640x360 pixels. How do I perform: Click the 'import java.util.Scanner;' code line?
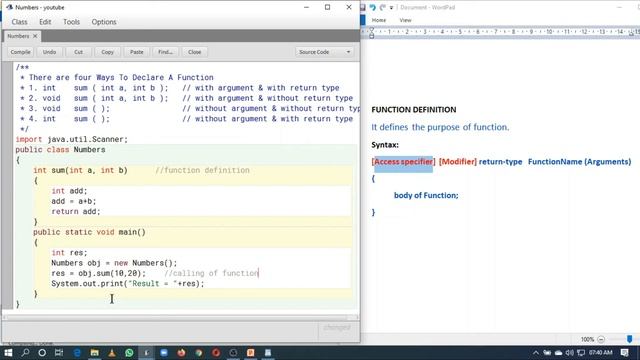tap(71, 139)
